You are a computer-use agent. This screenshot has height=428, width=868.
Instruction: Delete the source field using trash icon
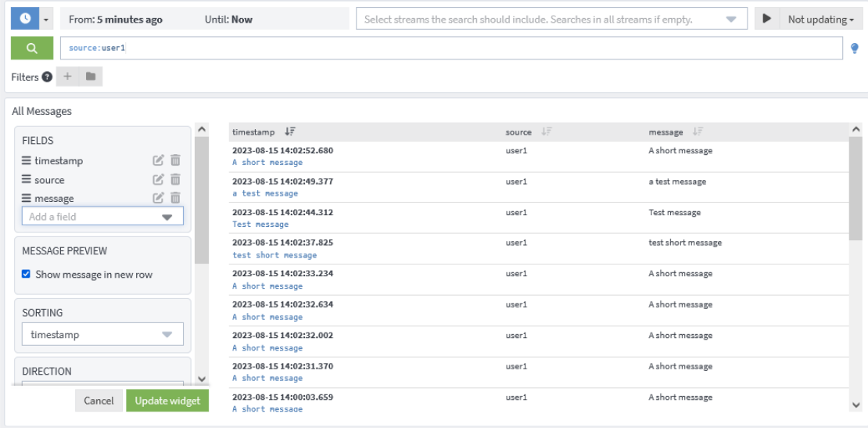tap(175, 180)
